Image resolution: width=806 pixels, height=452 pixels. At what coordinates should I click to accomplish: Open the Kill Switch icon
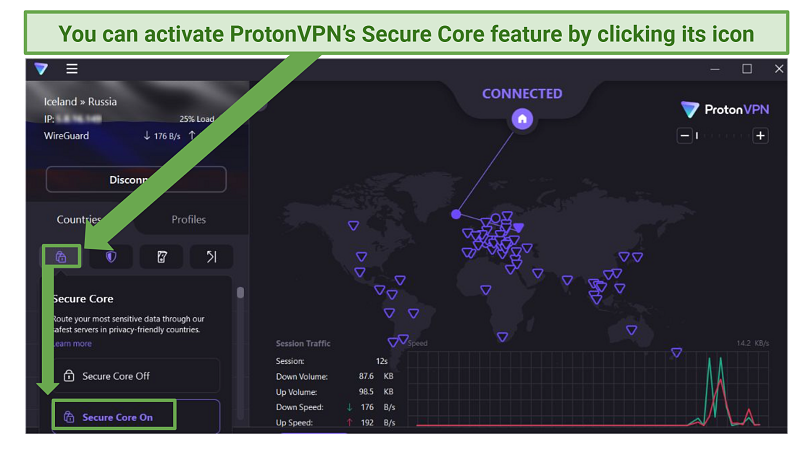pyautogui.click(x=161, y=256)
